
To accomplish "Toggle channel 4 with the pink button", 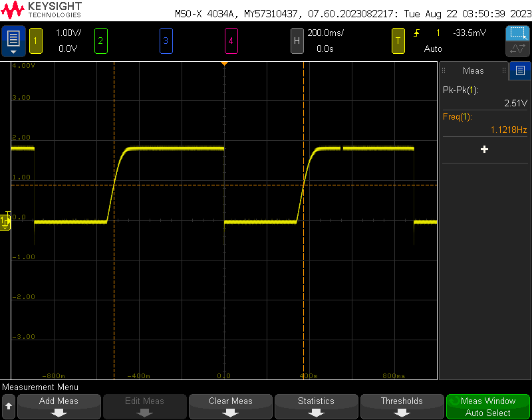I will point(231,41).
